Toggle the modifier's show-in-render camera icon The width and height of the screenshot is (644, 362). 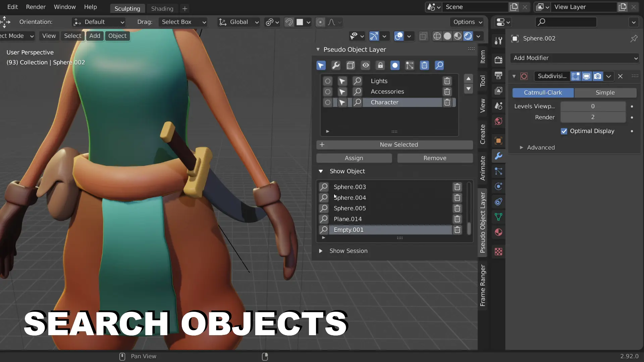pos(598,76)
